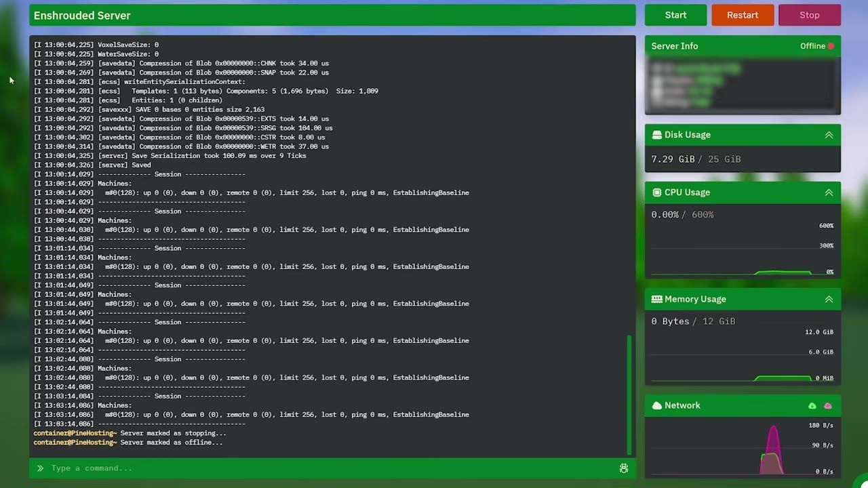868x488 pixels.
Task: Click the 'Blob 0x00000000::CSTR' compression line
Action: 180,137
